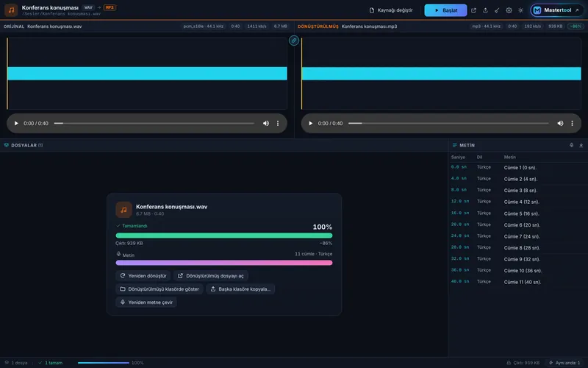Click the orange music note app icon
Viewport: 588px width, 368px height.
(x=11, y=10)
